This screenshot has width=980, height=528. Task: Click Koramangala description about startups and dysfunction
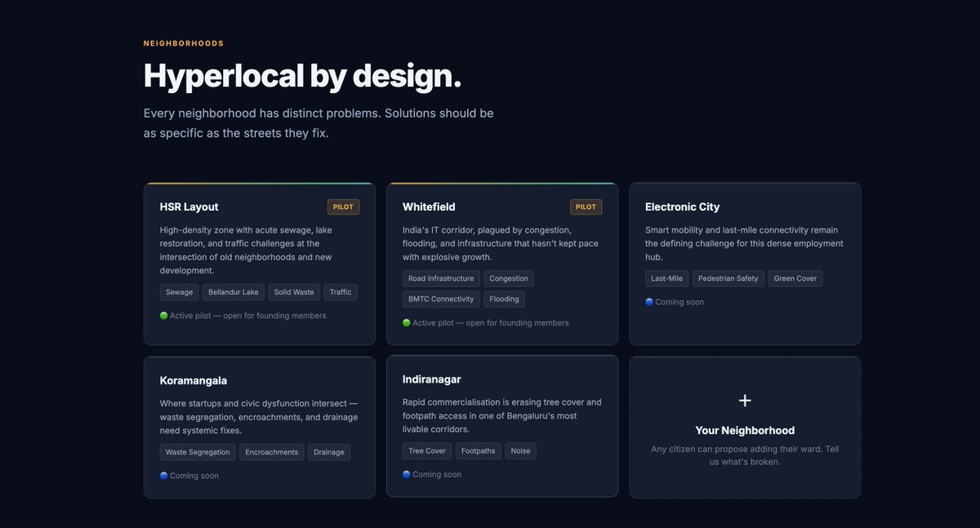click(259, 417)
